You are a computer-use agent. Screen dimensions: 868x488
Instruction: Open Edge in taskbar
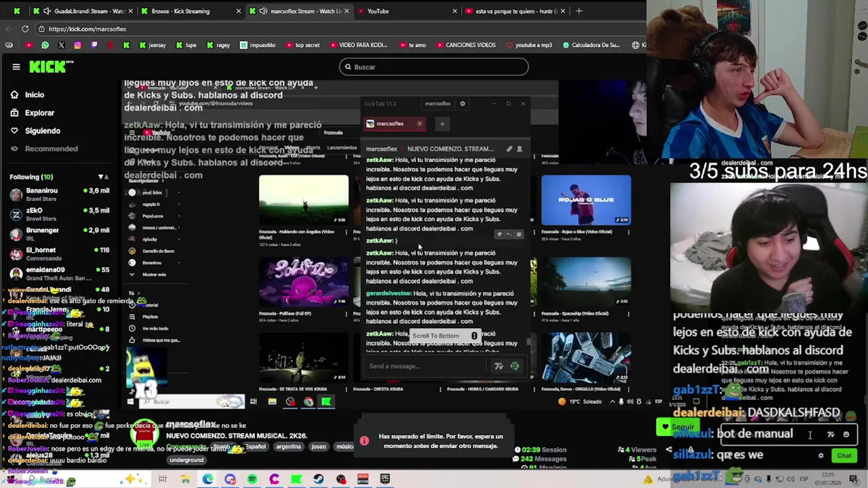pos(208,479)
